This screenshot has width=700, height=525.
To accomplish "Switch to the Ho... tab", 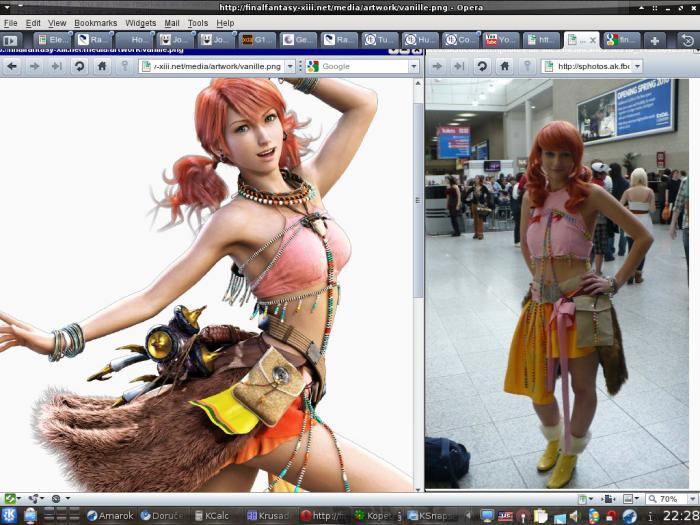I will pos(135,40).
